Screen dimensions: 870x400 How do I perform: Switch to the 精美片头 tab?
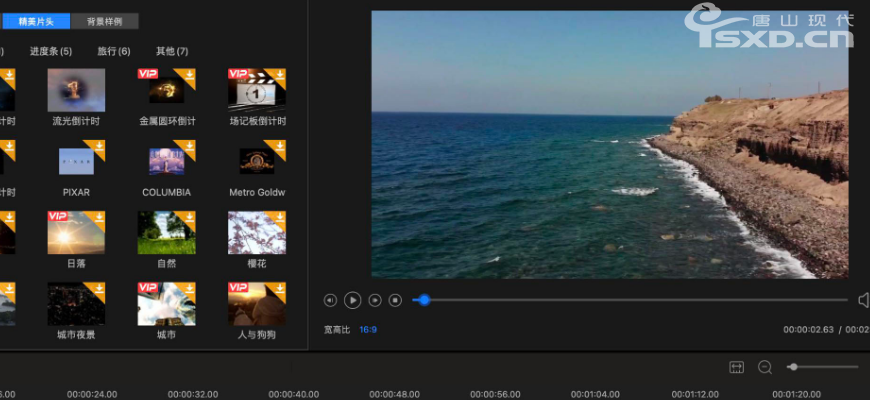coord(36,22)
